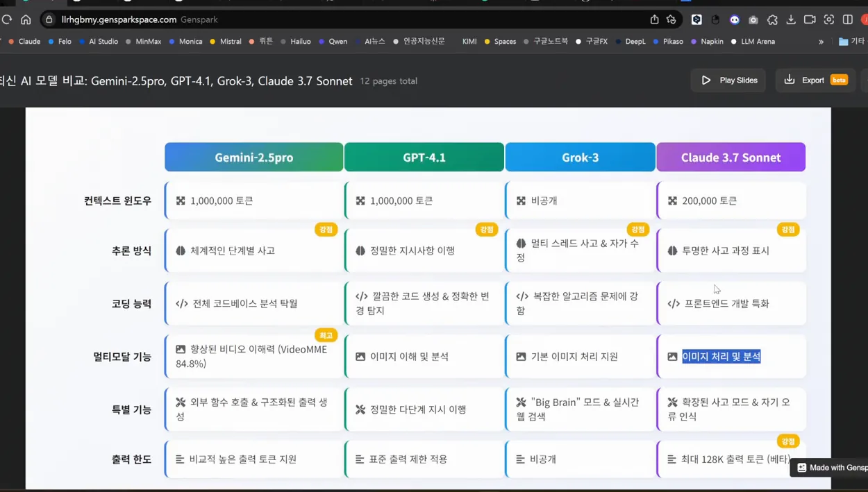Click the 추론 방식 row label
Image resolution: width=868 pixels, height=492 pixels.
click(x=131, y=251)
